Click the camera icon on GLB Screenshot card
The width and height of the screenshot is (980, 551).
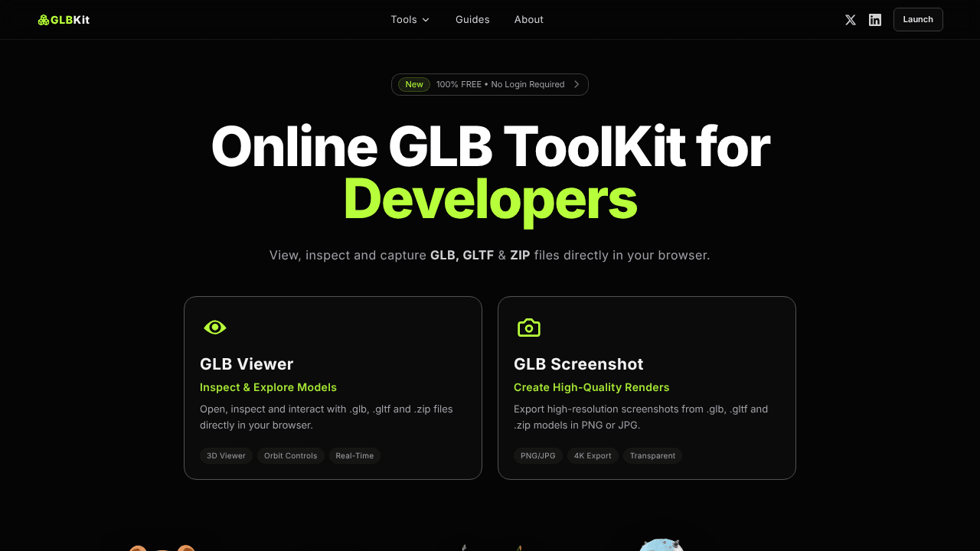pyautogui.click(x=529, y=328)
